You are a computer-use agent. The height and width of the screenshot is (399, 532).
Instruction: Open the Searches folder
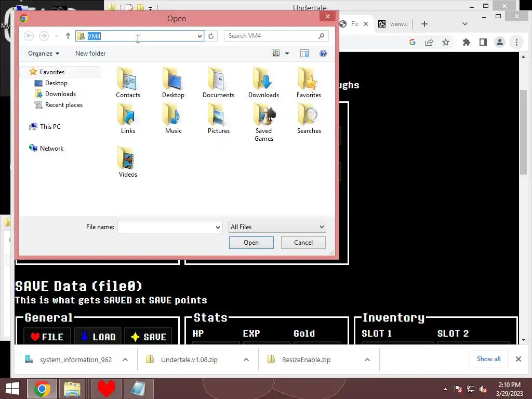(x=309, y=118)
